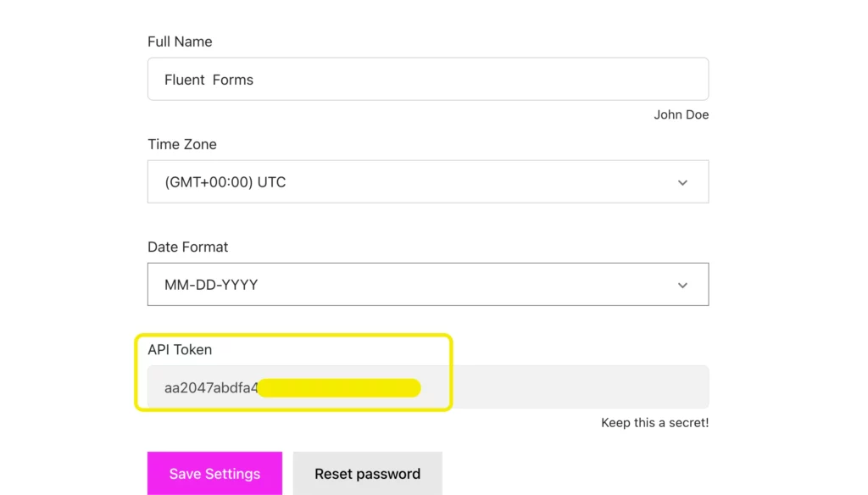The image size is (868, 495).
Task: Click the Full Name text 'Fluent Forms'
Action: 209,79
